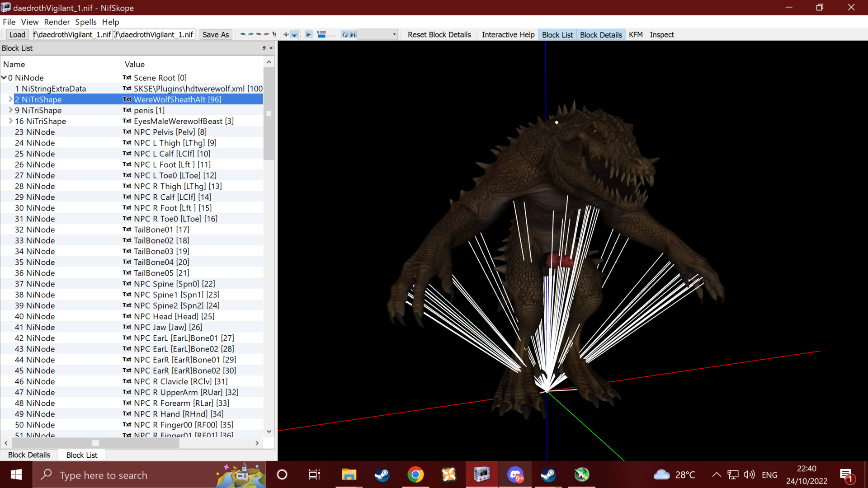
Task: Toggle the Inspect panel
Action: point(662,34)
